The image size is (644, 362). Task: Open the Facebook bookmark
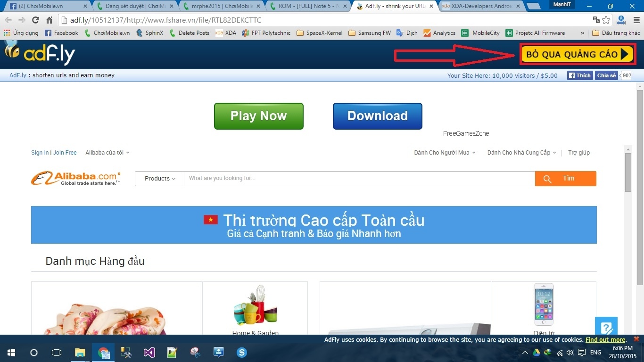click(61, 33)
